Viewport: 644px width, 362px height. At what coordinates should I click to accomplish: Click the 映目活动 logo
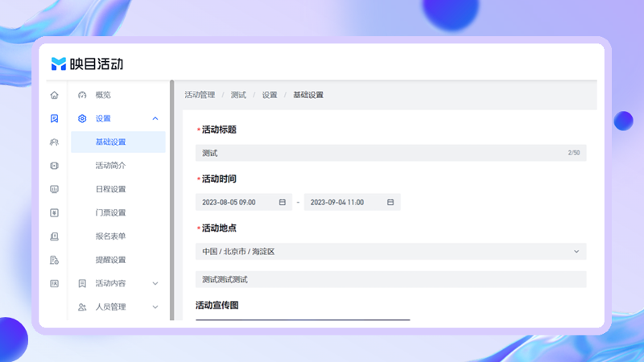click(87, 64)
